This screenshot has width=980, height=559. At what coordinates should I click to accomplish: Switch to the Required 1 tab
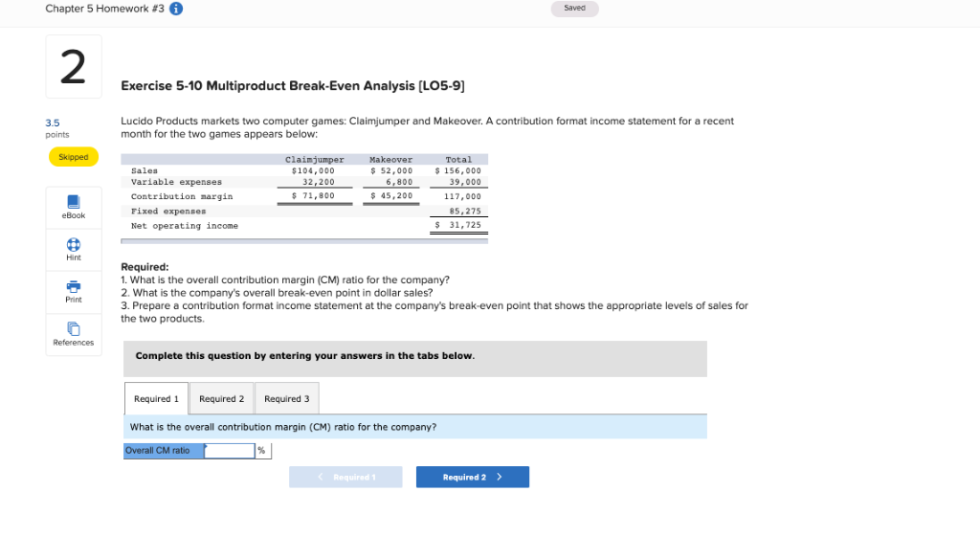pos(156,399)
